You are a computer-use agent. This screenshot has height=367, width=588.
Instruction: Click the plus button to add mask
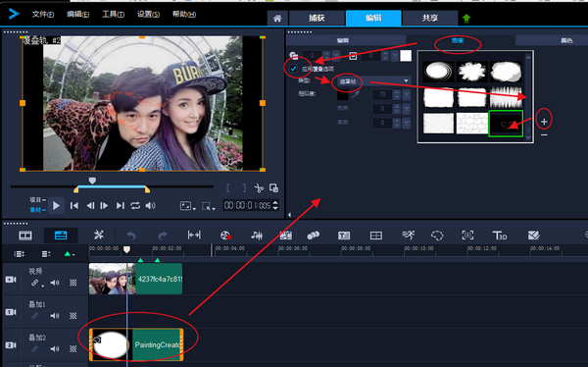coord(544,122)
